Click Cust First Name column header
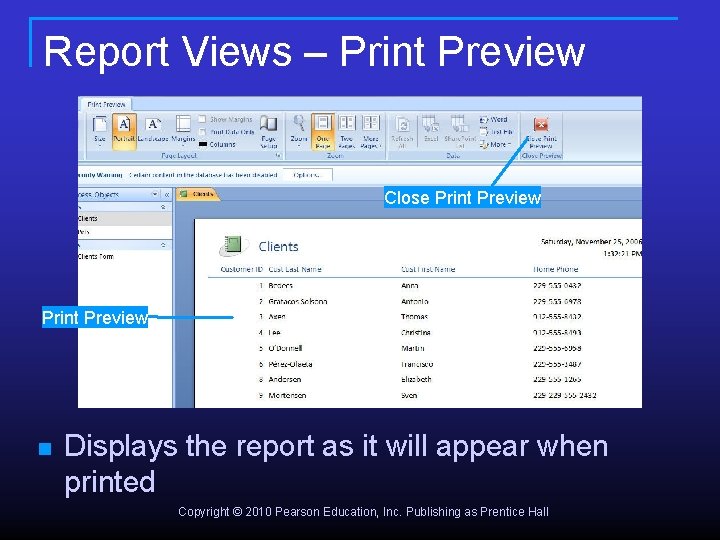This screenshot has height=540, width=720. pyautogui.click(x=428, y=269)
